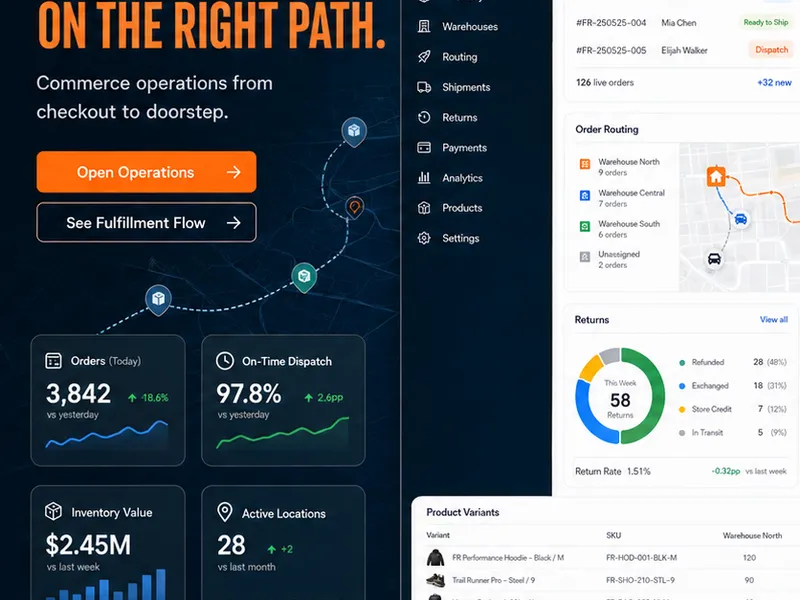Click the green Refunded donut segment
The width and height of the screenshot is (800, 600).
point(656,395)
